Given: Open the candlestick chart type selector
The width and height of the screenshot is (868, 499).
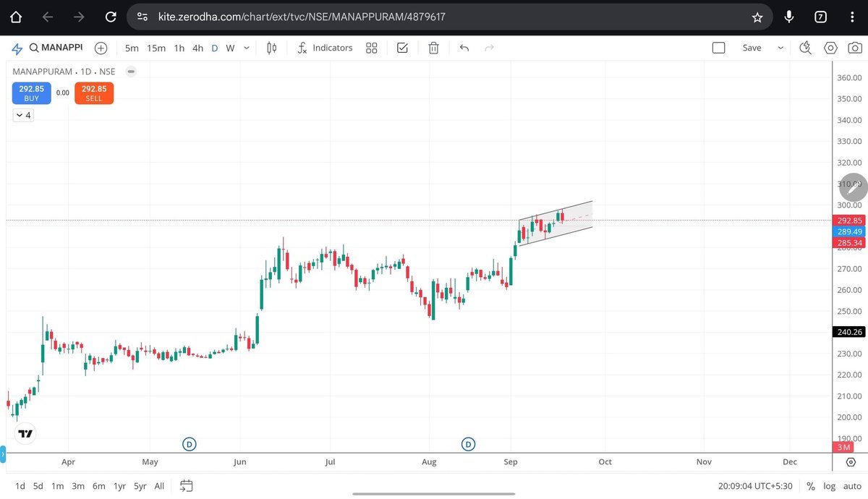Looking at the screenshot, I should click(271, 48).
